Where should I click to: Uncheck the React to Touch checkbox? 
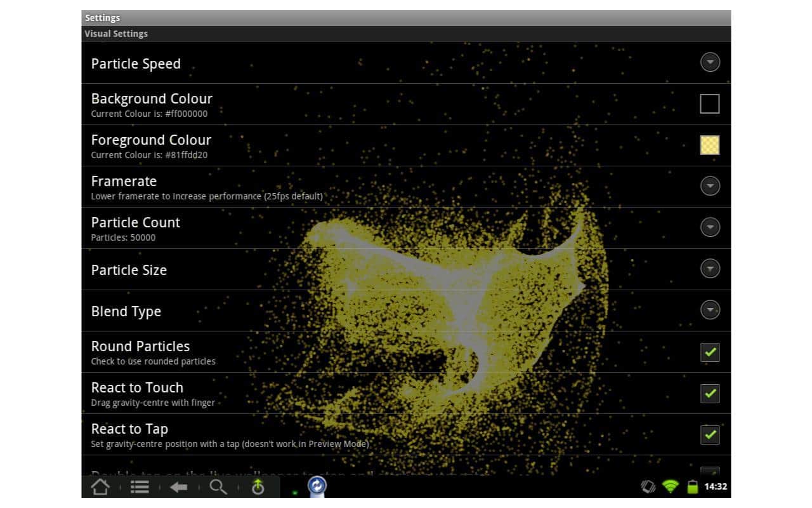coord(709,393)
